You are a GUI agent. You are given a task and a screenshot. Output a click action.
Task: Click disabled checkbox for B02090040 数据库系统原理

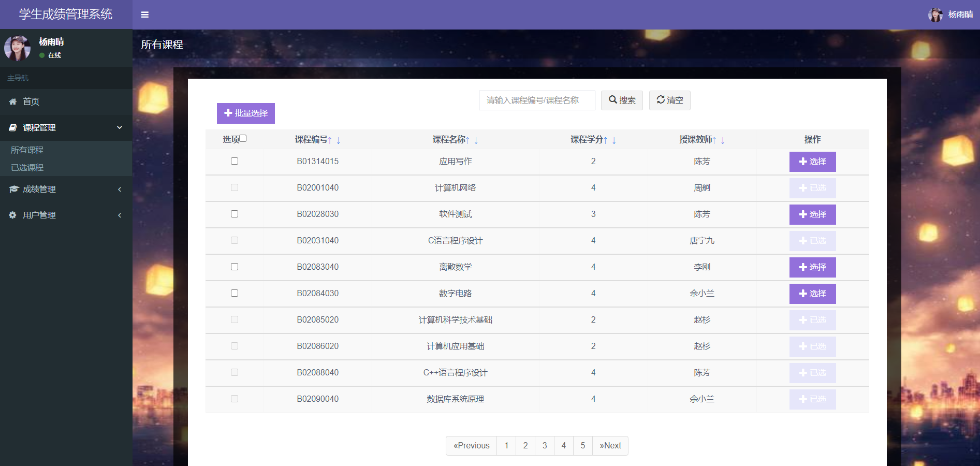[x=235, y=399]
